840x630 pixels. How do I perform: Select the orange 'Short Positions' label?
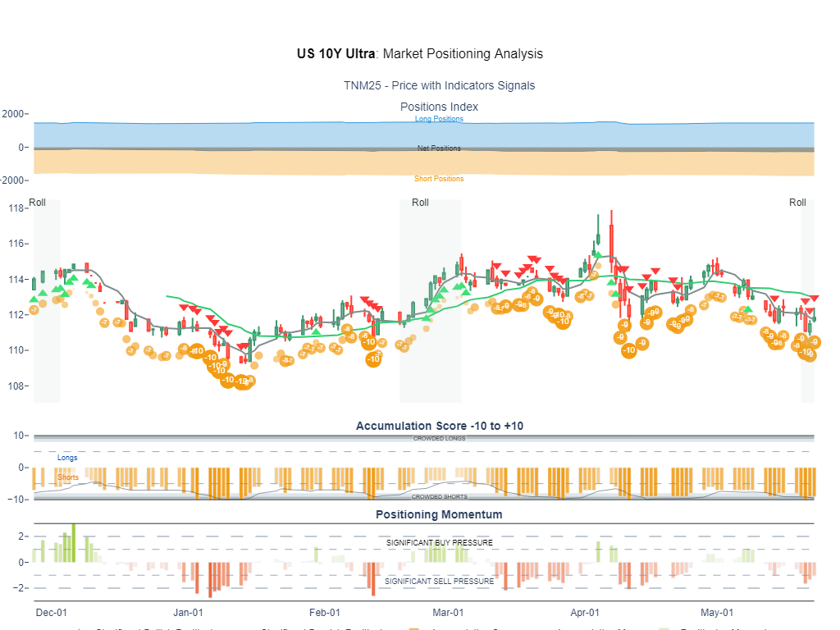[x=439, y=179]
